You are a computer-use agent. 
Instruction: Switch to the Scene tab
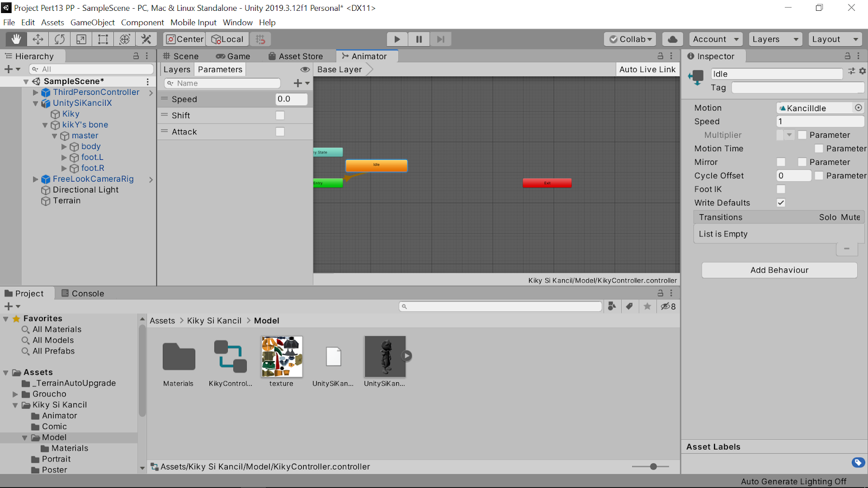[x=181, y=56]
